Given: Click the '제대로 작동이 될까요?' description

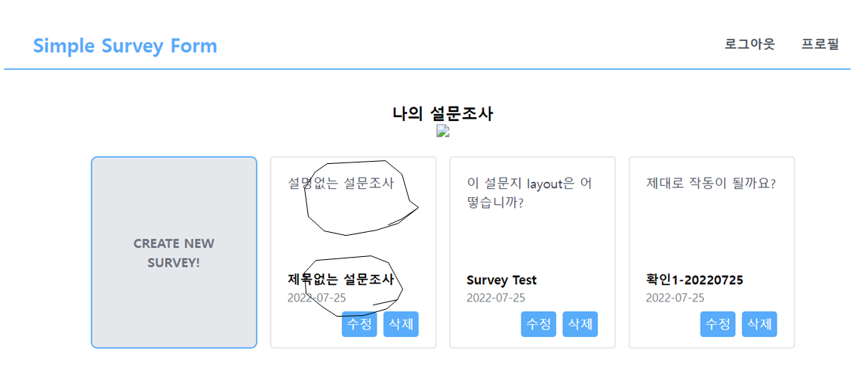Looking at the screenshot, I should [x=711, y=183].
